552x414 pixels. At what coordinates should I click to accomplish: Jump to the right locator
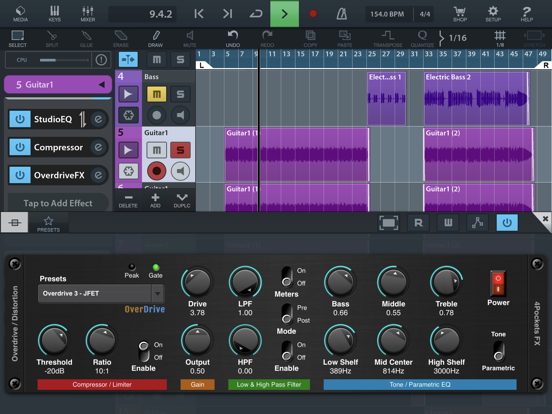(227, 14)
